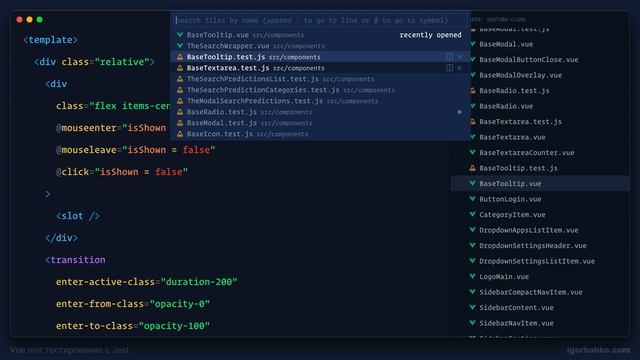Click the @mouseleave handler line in editor
Screen dimensions: 640x360
(x=136, y=150)
